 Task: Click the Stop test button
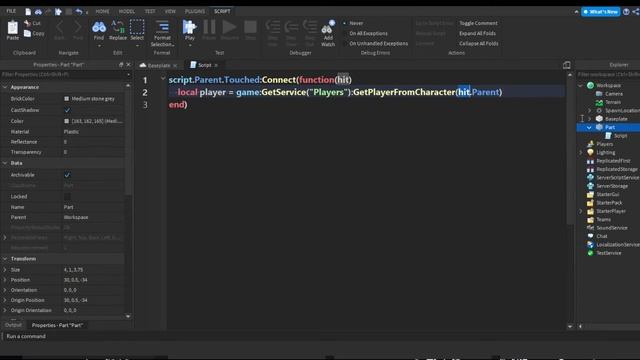(250, 27)
